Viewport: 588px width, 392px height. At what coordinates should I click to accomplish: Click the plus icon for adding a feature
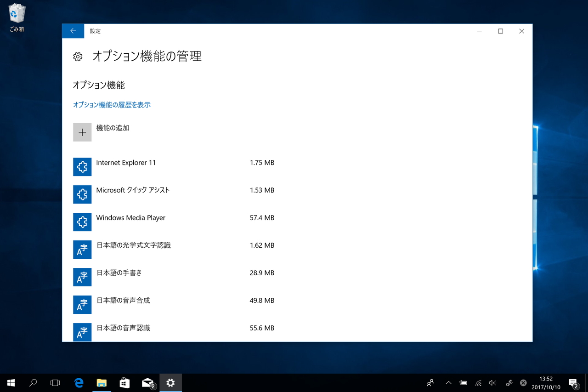82,132
